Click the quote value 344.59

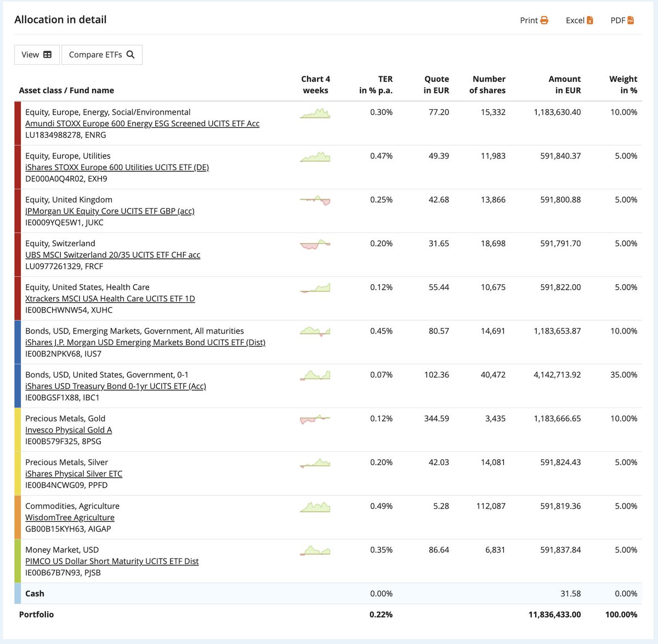click(x=436, y=419)
